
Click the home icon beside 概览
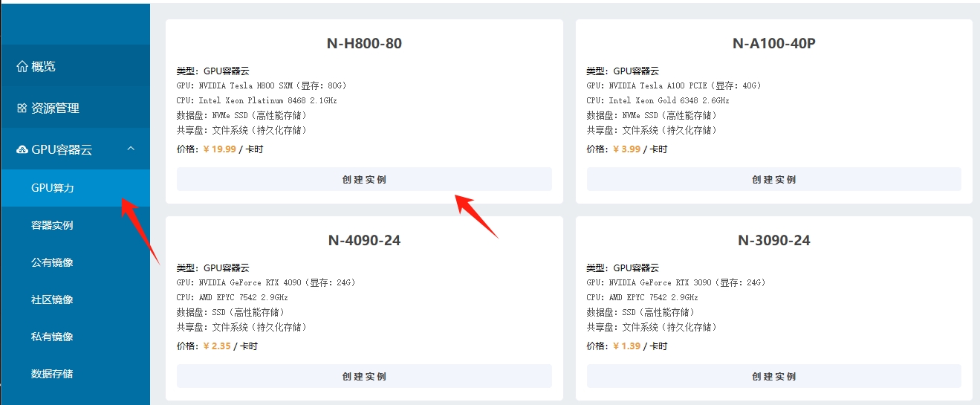[x=22, y=66]
